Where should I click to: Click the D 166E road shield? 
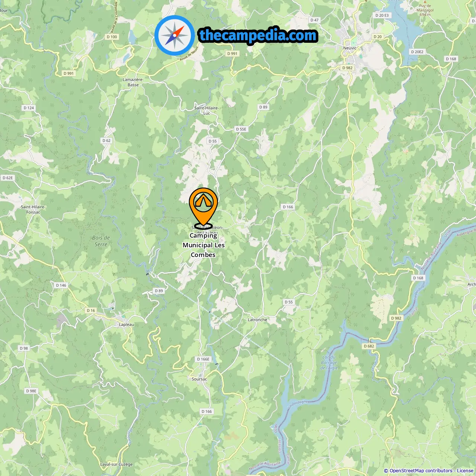203,359
